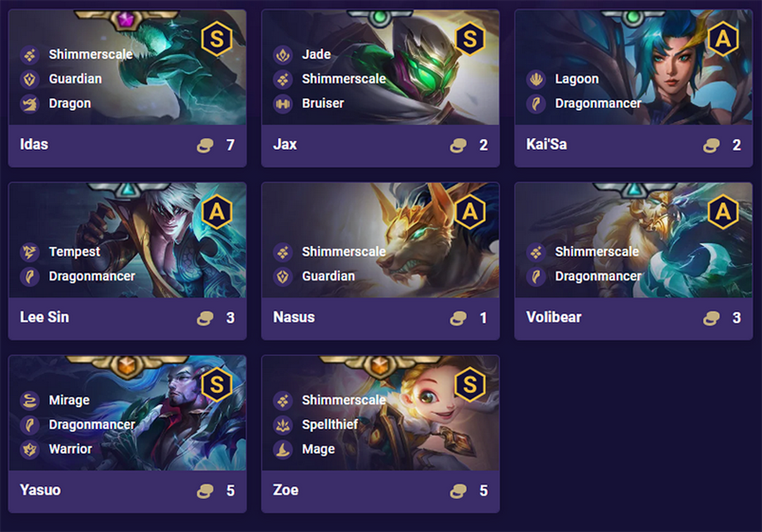Select the Lee Sin champion name
The height and width of the screenshot is (532, 762).
click(x=44, y=317)
